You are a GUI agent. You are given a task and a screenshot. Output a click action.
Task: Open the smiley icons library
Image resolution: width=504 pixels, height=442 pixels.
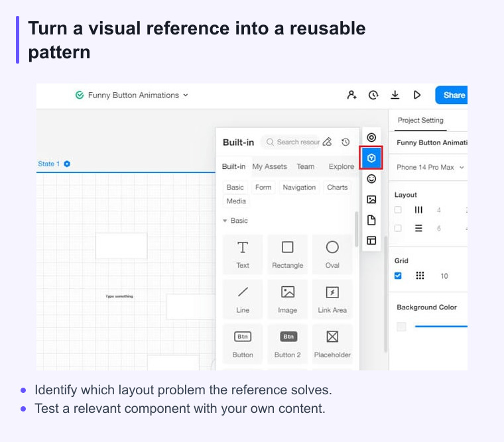(371, 179)
